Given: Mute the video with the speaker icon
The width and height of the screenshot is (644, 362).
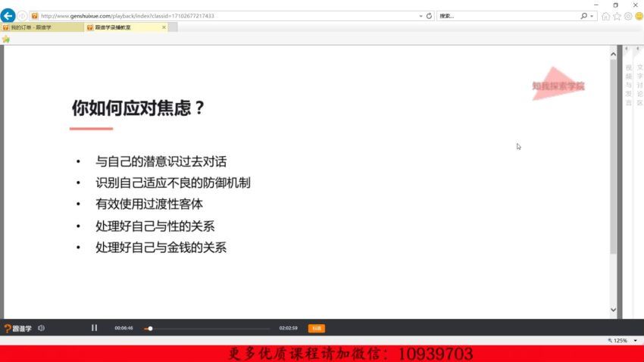Looking at the screenshot, I should click(41, 328).
